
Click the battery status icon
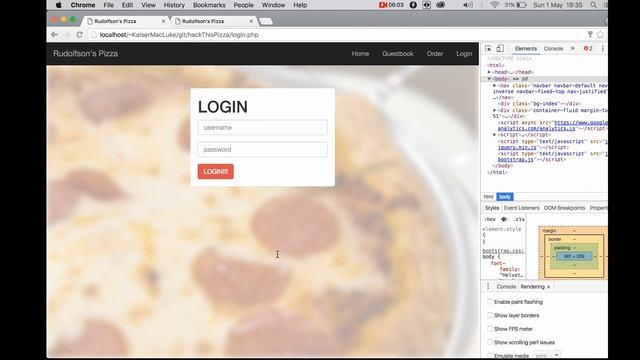[x=521, y=5]
